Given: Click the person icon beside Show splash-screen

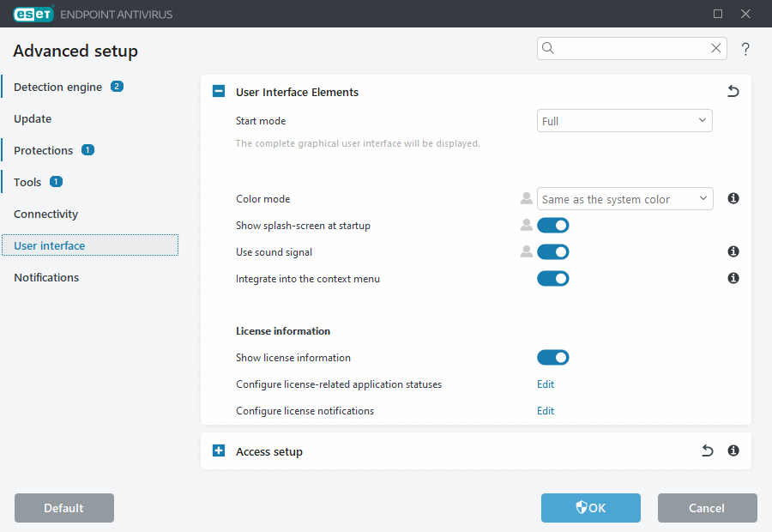Looking at the screenshot, I should [526, 225].
